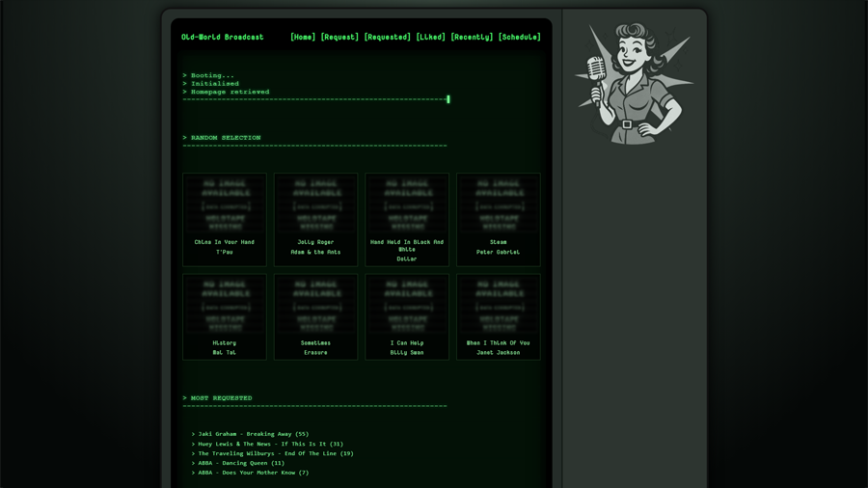Select the Steam by Peter Gabriel thumbnail
The image size is (868, 488).
pyautogui.click(x=499, y=204)
